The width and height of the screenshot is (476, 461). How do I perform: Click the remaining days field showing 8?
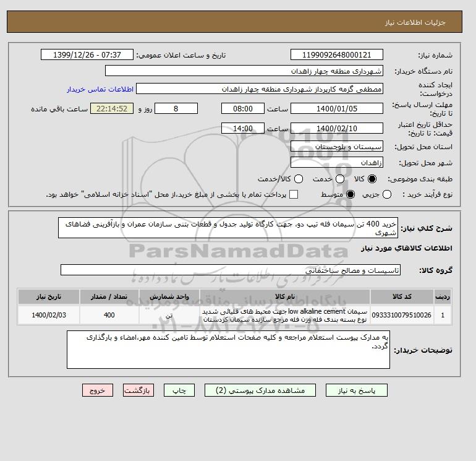point(176,108)
